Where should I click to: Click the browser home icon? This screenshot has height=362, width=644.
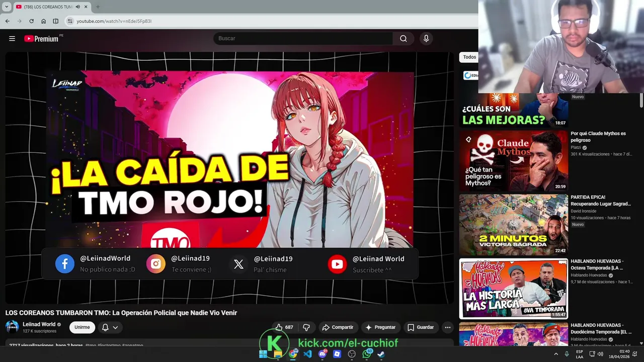coord(43,21)
